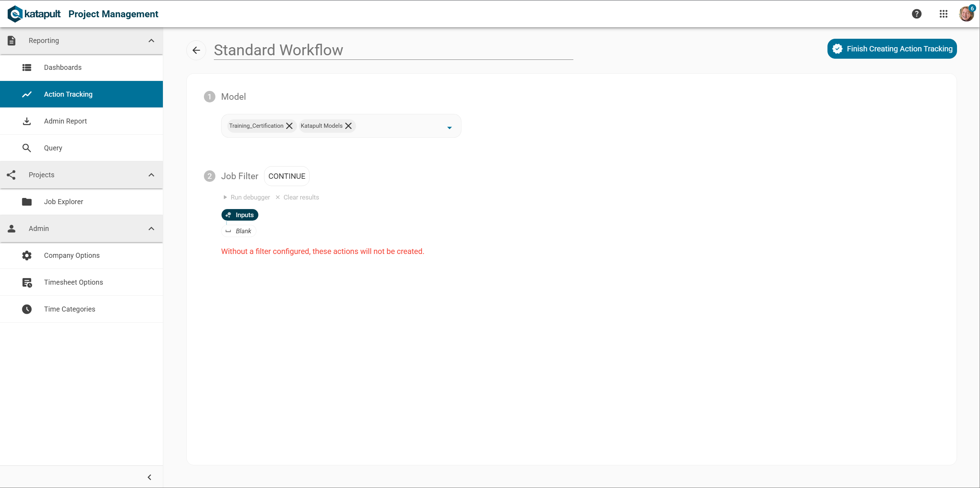Open the apps grid menu icon
The image size is (980, 488).
(x=943, y=14)
